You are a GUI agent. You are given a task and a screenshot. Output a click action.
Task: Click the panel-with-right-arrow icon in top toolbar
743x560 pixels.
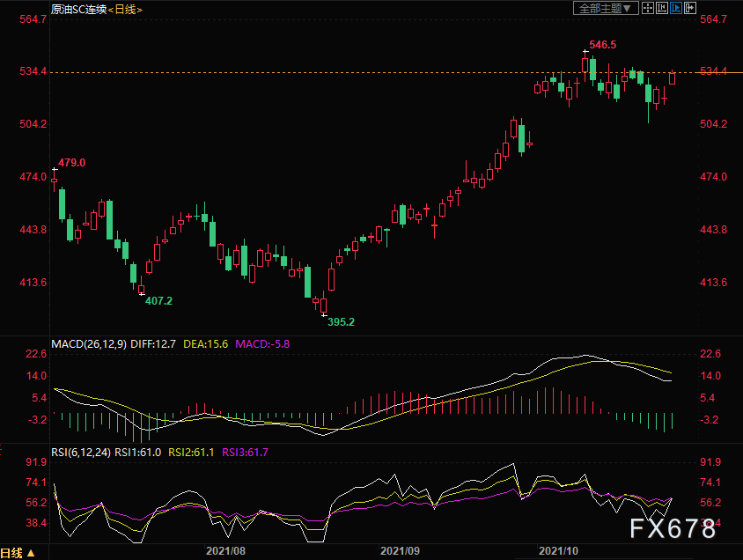(690, 8)
